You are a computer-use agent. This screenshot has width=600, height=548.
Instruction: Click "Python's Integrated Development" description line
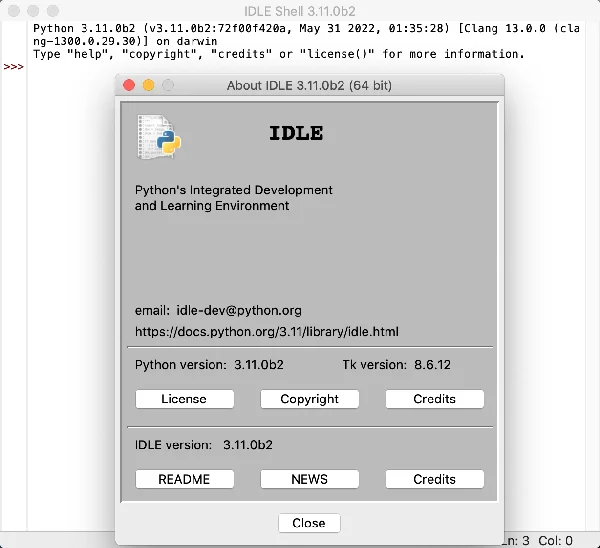(233, 190)
